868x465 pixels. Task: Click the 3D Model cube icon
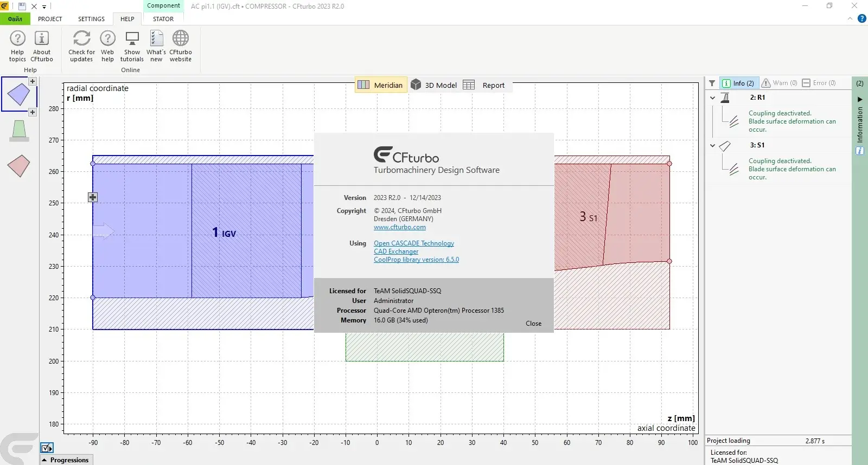coord(416,85)
